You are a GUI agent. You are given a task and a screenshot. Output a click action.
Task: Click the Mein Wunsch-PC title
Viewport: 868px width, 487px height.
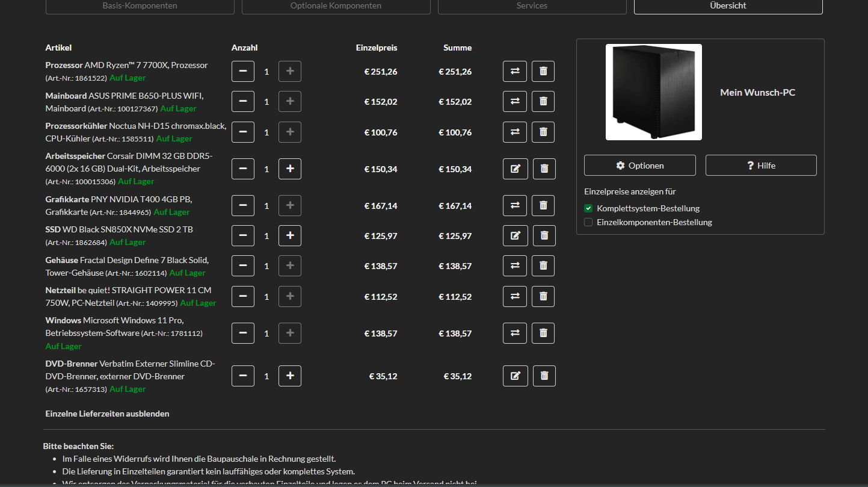(758, 92)
